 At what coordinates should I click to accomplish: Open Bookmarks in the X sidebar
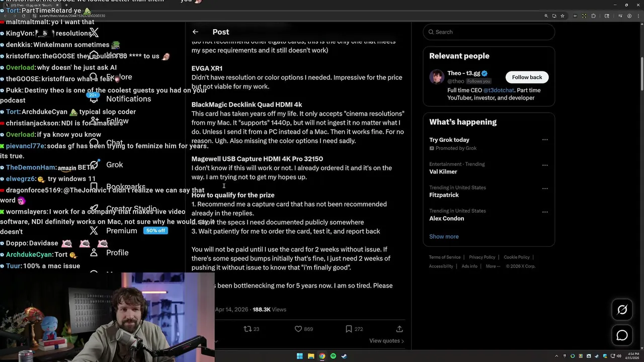coord(117,187)
